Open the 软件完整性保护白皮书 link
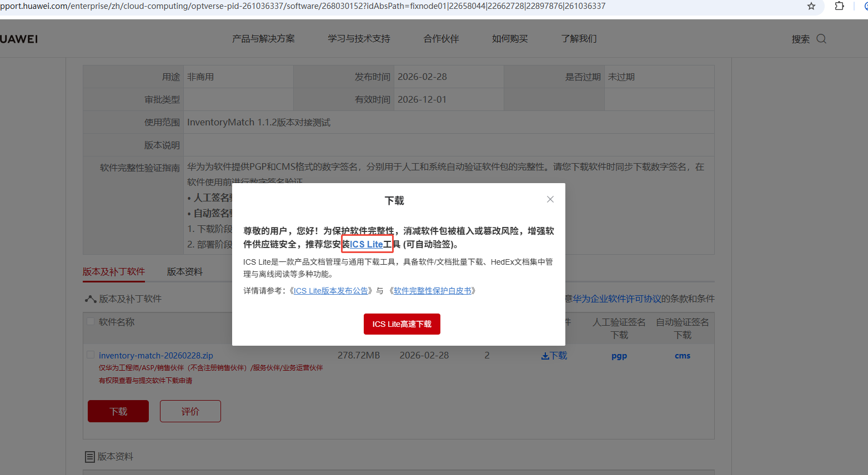868x475 pixels. 432,291
